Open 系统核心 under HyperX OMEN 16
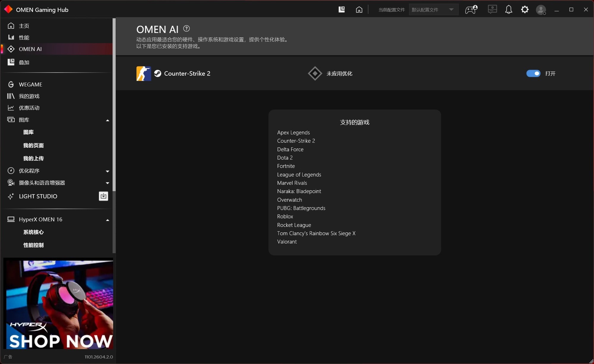The image size is (594, 364). point(34,232)
